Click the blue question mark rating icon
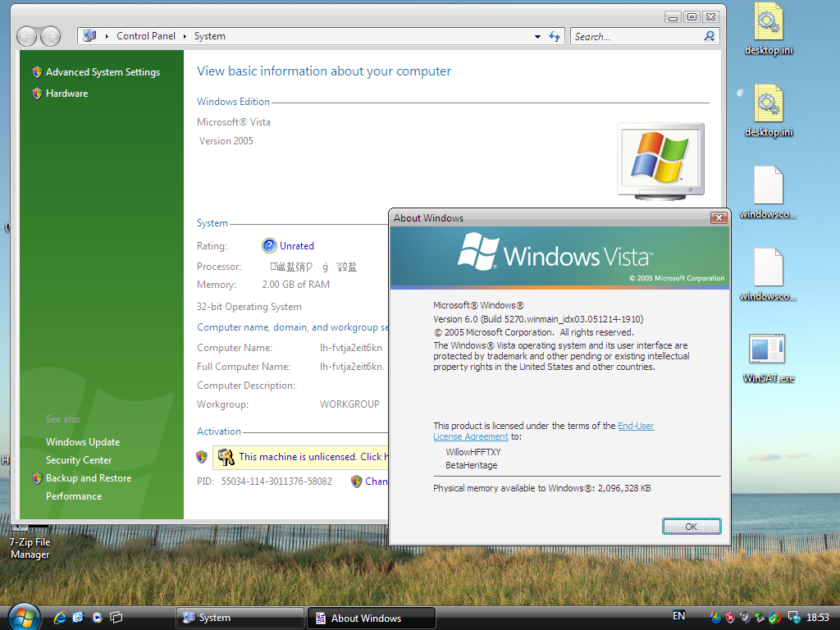 [x=269, y=246]
